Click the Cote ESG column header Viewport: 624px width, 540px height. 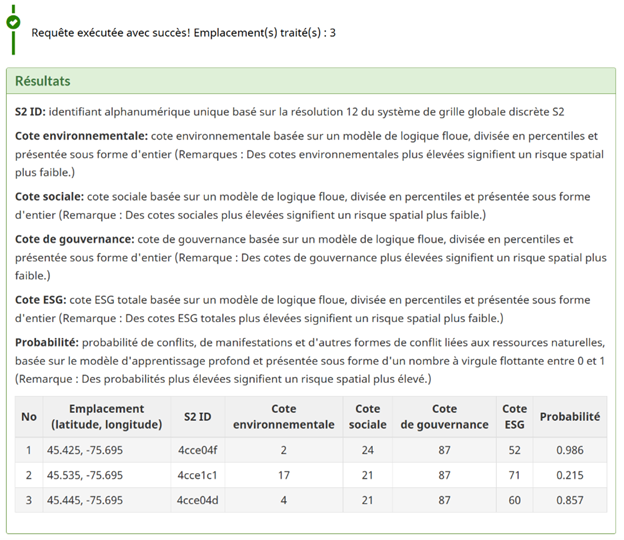click(514, 416)
